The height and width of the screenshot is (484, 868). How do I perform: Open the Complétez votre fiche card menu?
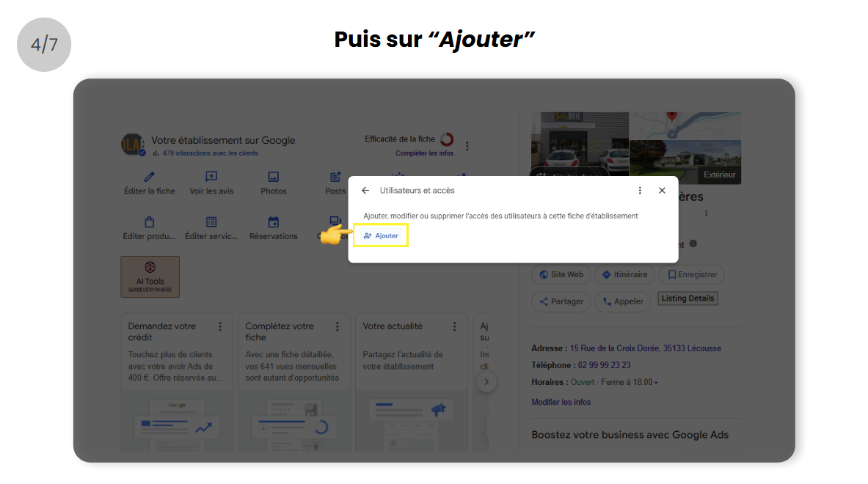338,326
